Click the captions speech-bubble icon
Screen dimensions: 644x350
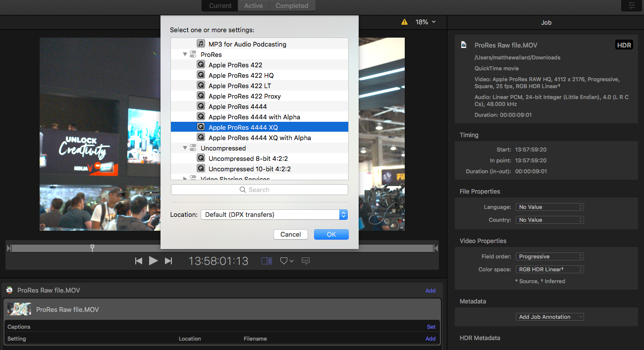(306, 261)
